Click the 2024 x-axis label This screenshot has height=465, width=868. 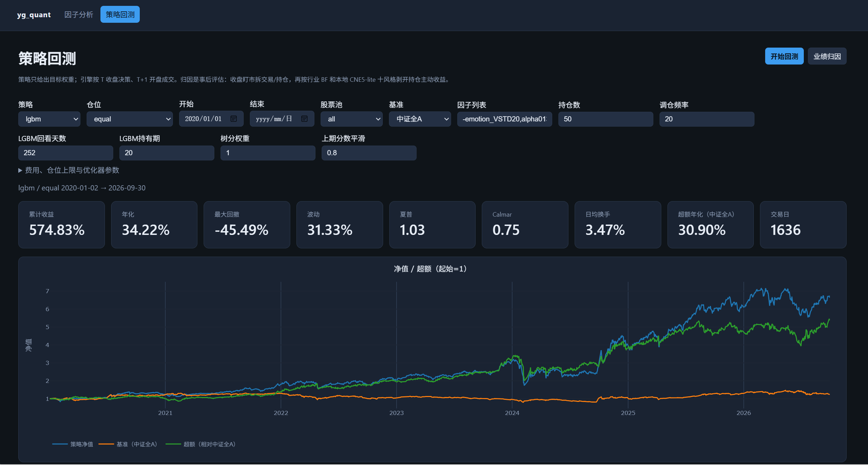pyautogui.click(x=512, y=413)
